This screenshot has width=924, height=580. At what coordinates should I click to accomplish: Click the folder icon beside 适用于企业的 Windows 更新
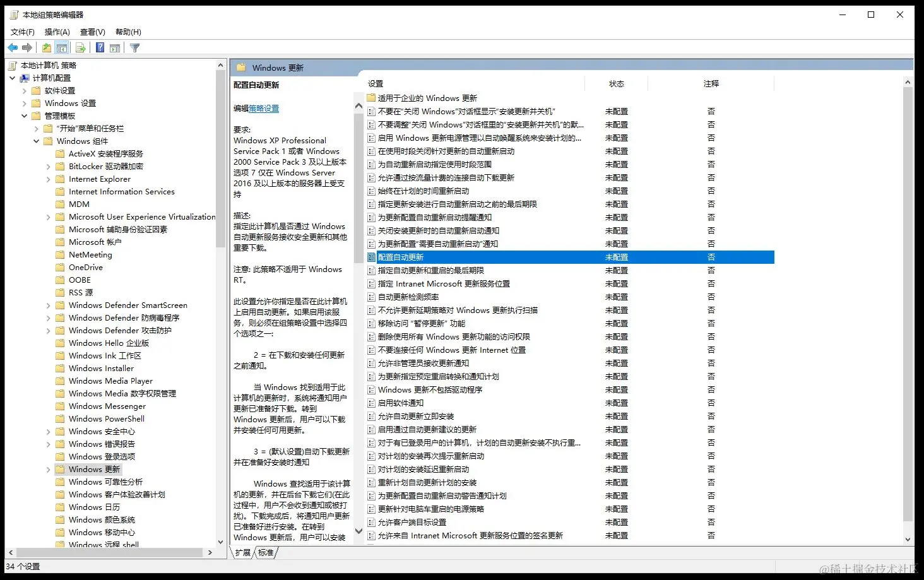[372, 98]
